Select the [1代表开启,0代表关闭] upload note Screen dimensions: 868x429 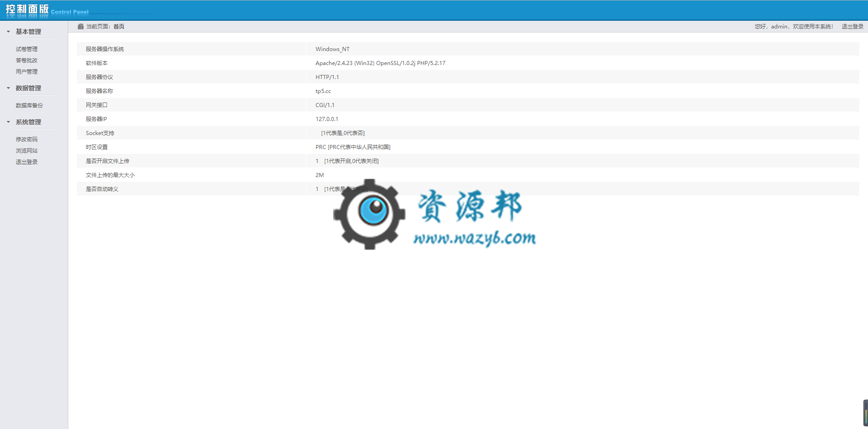351,161
